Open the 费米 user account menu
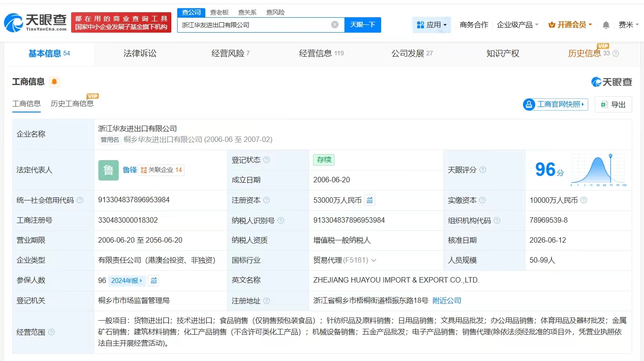The width and height of the screenshot is (644, 361). pos(629,25)
